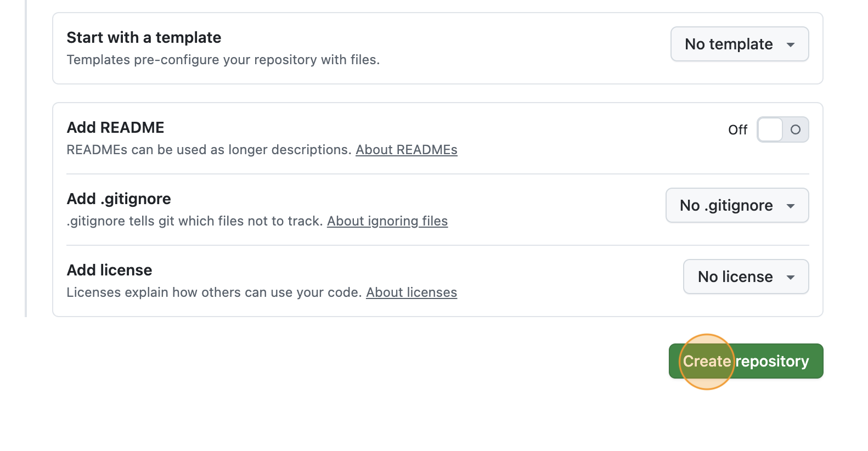Click the white knob of the README toggle
868x451 pixels.
point(770,129)
